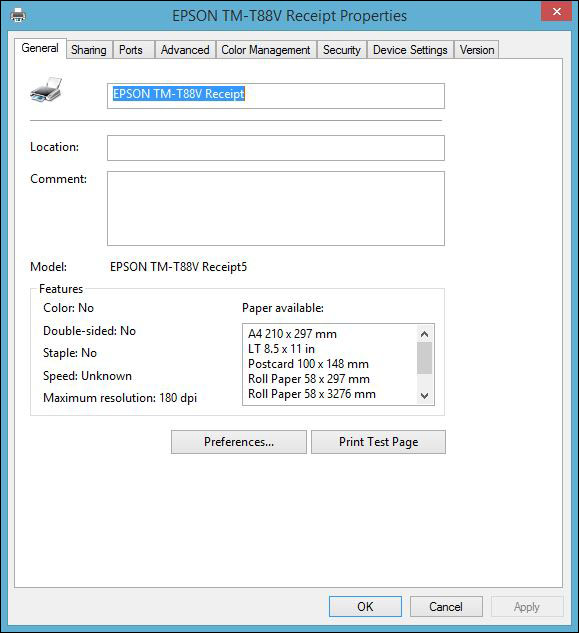The image size is (579, 633).
Task: Select Roll Paper 58 x 3276 mm
Action: tap(312, 394)
